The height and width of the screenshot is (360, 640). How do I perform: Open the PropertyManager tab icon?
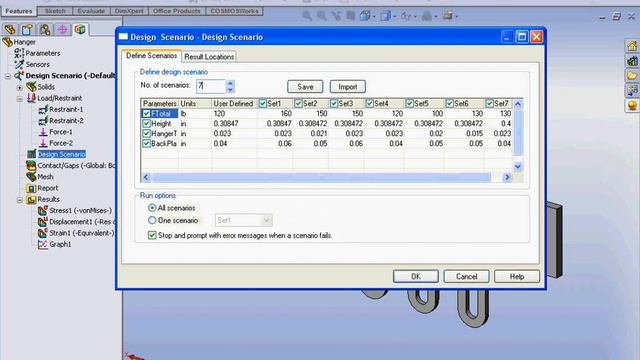(27, 29)
